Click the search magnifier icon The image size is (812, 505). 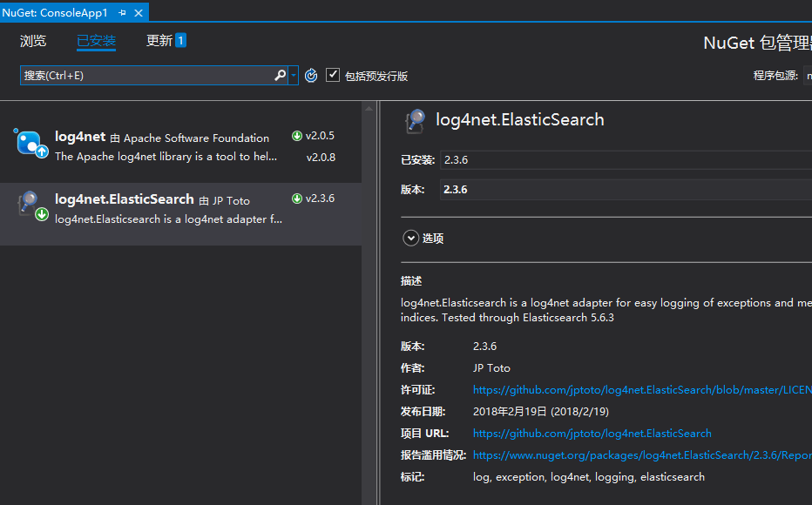pyautogui.click(x=280, y=75)
